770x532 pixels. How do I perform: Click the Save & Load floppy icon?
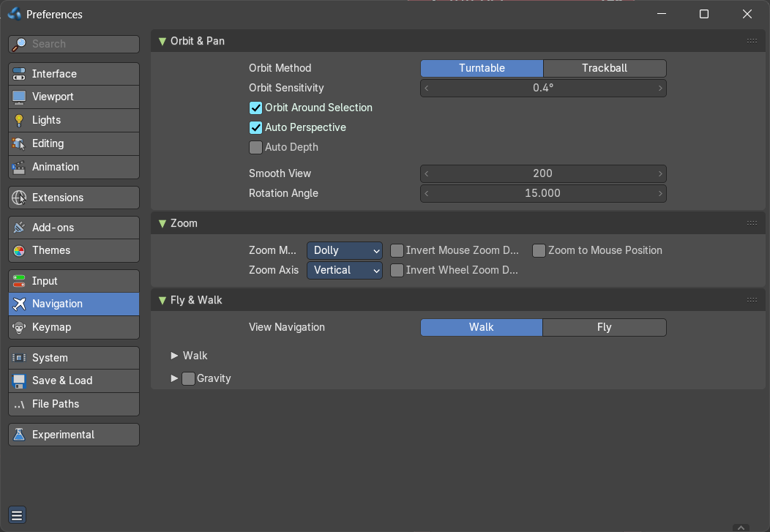click(x=19, y=381)
